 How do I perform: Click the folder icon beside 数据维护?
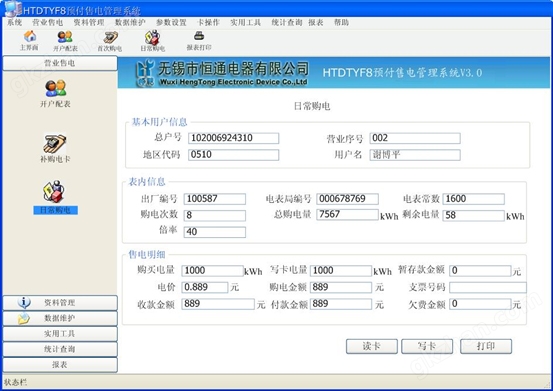pyautogui.click(x=24, y=318)
